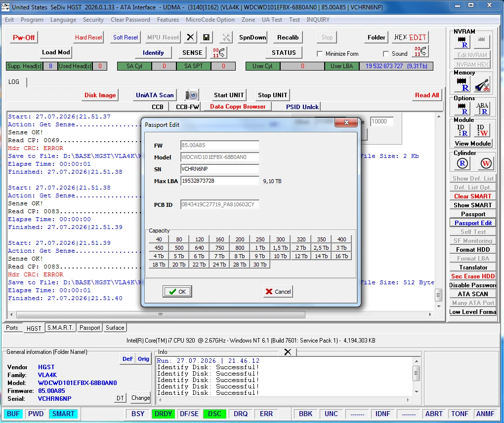This screenshot has width=504, height=423.
Task: Click the X icon in Info panel
Action: click(288, 352)
